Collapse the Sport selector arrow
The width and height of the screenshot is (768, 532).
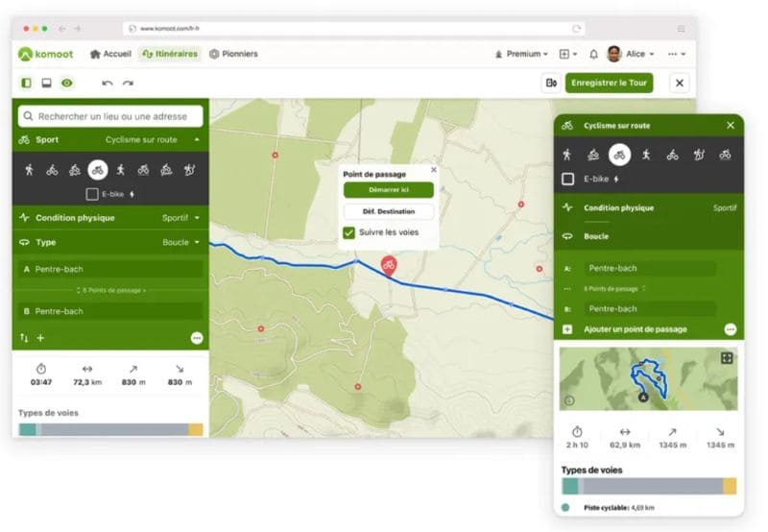pyautogui.click(x=197, y=139)
